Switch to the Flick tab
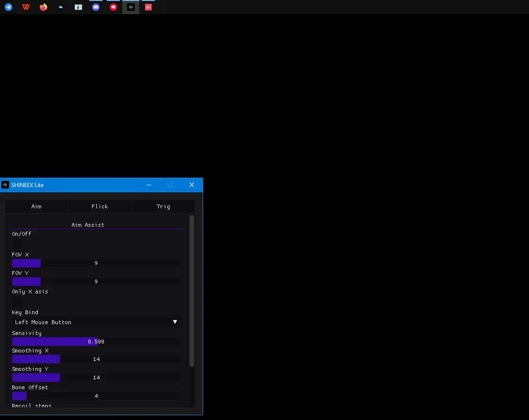This screenshot has width=529, height=420. coord(100,206)
